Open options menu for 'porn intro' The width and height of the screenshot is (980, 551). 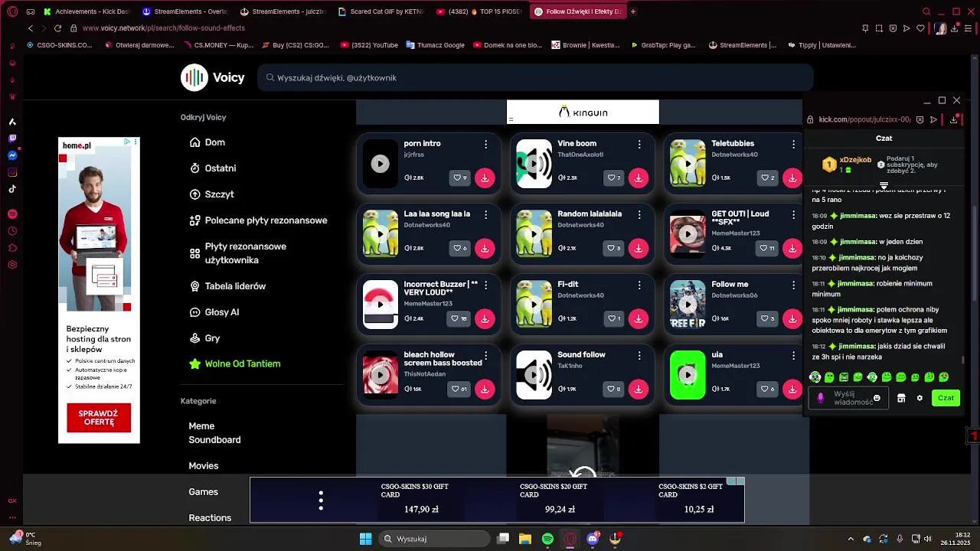[x=485, y=144]
